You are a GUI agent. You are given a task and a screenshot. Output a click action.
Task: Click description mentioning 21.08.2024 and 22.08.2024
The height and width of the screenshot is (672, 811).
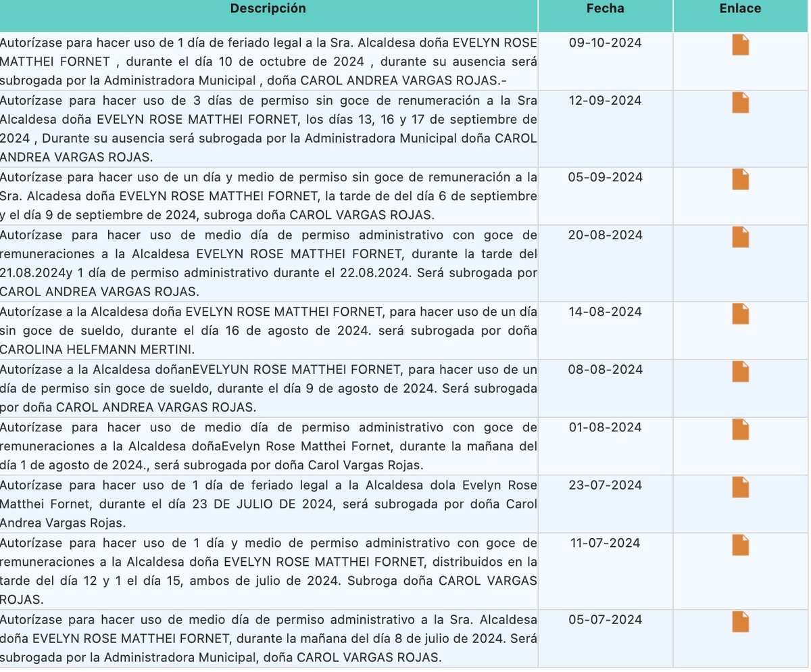point(269,264)
